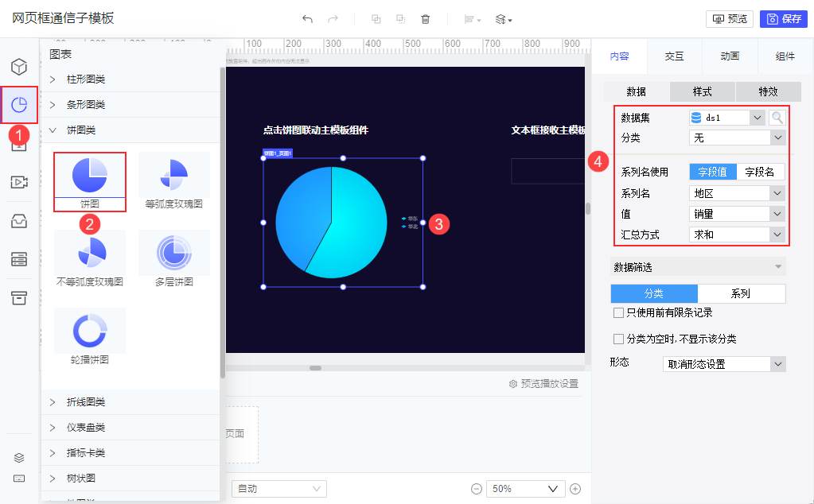Expand the 条形图类 category
814x504 pixels.
130,105
